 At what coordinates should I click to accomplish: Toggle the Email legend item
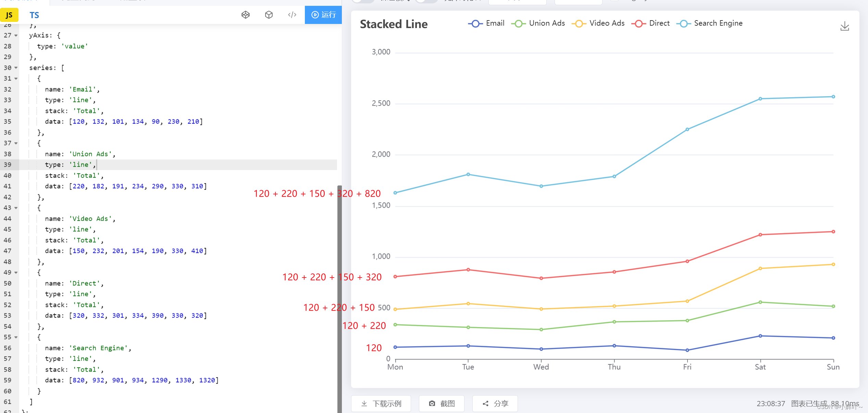[486, 23]
